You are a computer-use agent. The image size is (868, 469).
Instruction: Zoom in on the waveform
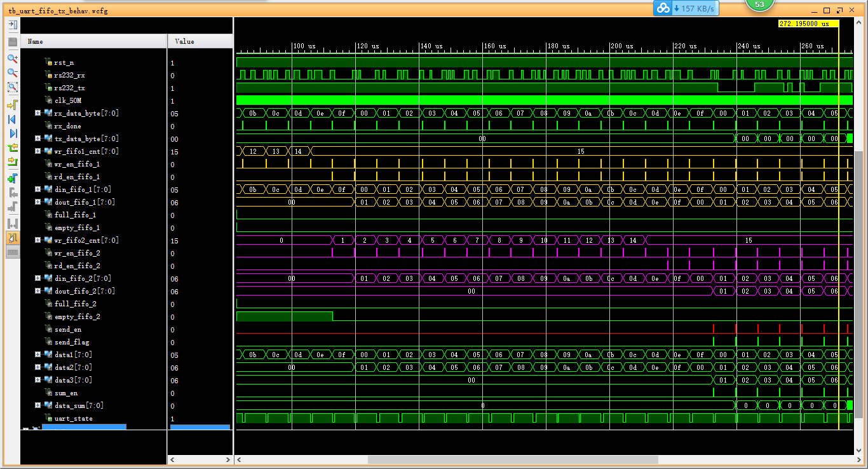(12, 58)
